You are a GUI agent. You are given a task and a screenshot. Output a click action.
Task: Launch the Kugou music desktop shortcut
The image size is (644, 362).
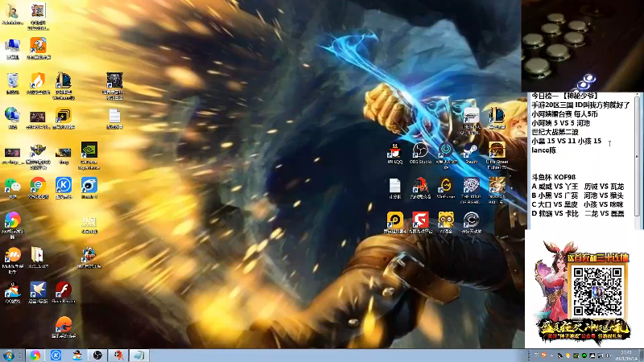(64, 188)
